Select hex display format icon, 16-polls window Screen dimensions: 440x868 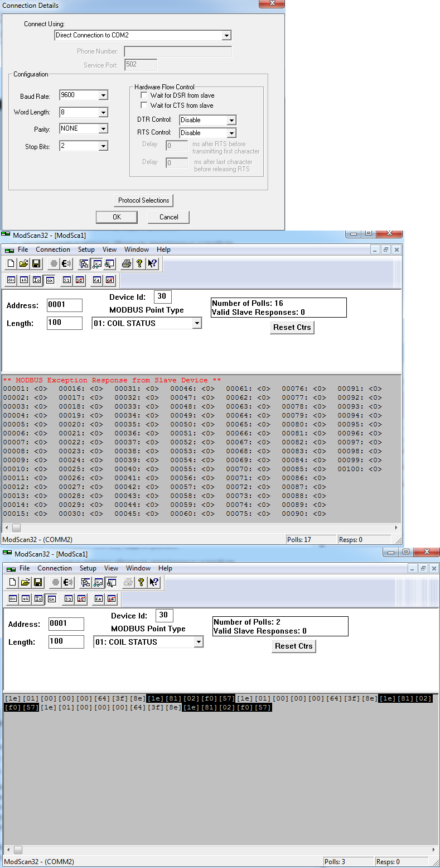point(50,280)
